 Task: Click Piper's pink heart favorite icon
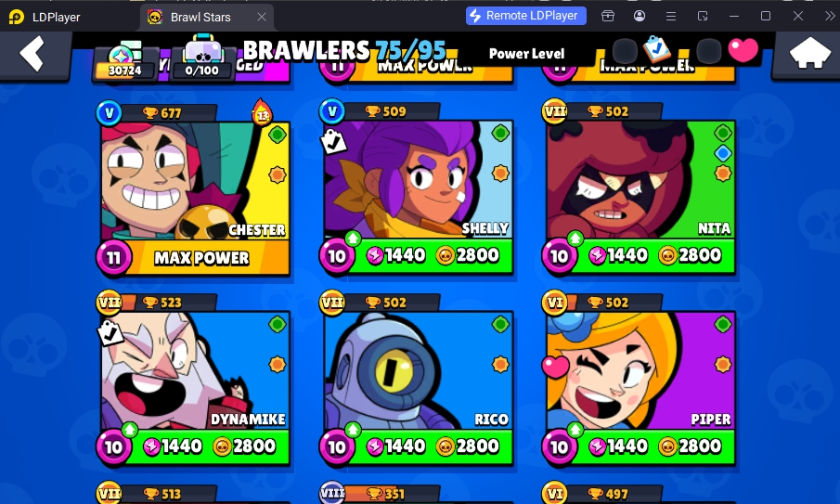pyautogui.click(x=555, y=367)
